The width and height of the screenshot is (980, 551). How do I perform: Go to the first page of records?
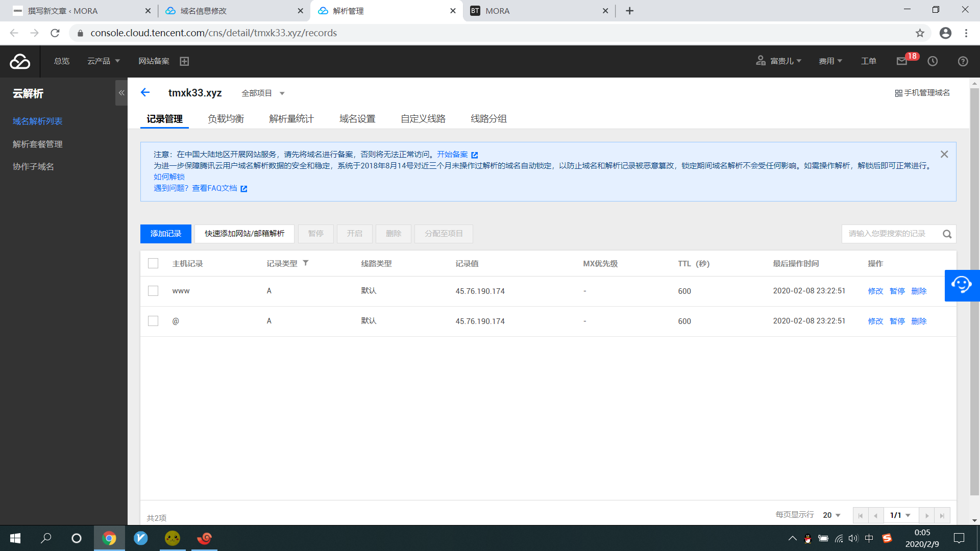pyautogui.click(x=861, y=516)
